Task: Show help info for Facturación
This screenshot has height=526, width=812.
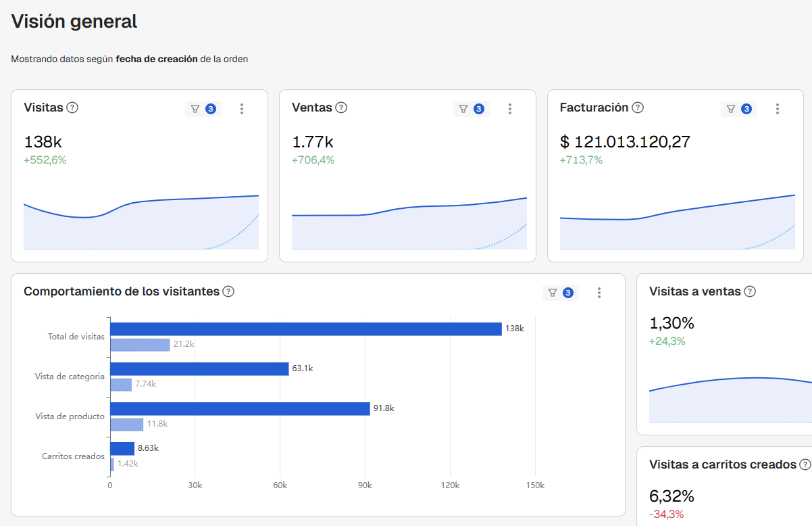Action: pos(638,107)
